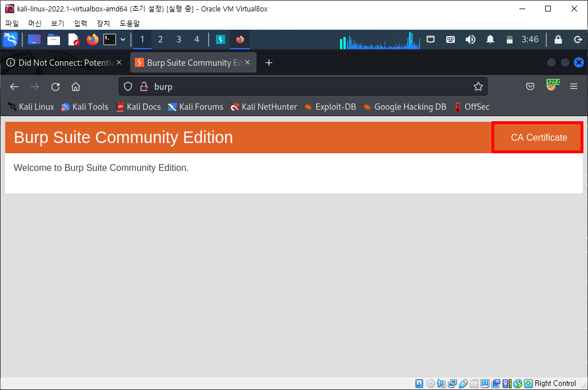The image size is (588, 390).
Task: Open the Exploit-DB bookmark
Action: [x=330, y=107]
